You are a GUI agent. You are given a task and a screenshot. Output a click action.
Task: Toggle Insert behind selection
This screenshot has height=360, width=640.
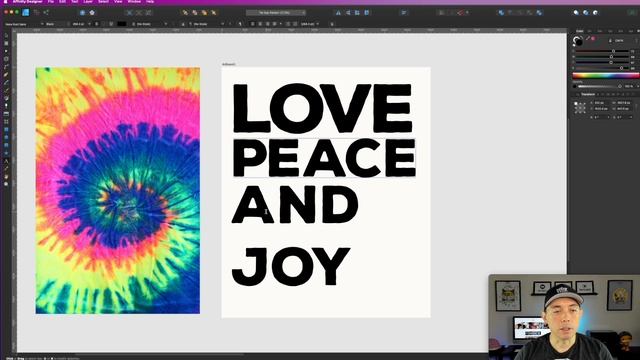coord(576,13)
